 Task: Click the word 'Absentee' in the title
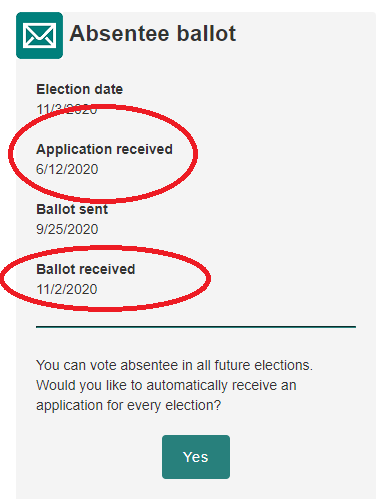click(x=120, y=34)
